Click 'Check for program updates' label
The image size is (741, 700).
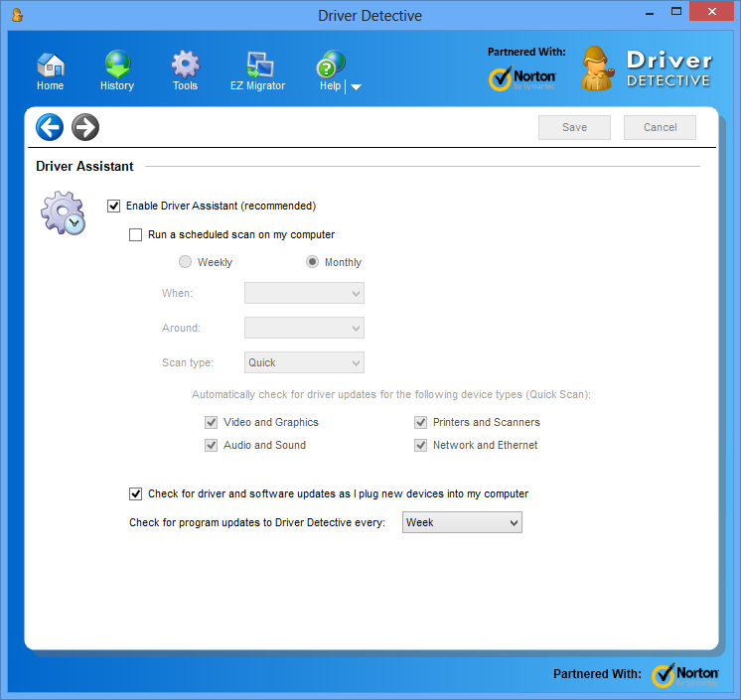pos(257,522)
